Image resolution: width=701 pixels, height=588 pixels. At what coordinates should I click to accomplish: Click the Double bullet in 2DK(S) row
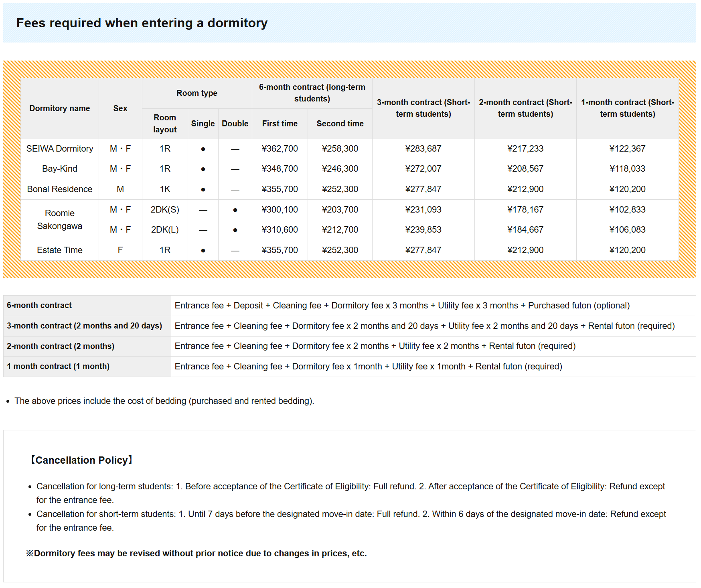click(235, 210)
